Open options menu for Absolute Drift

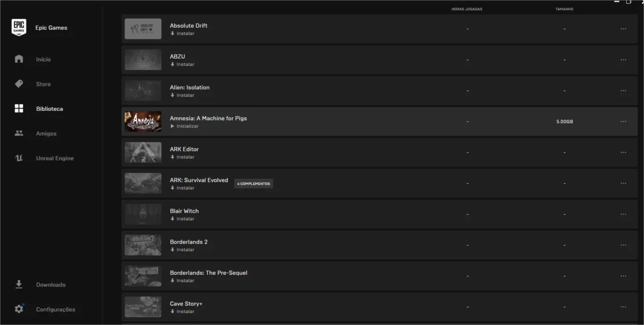click(623, 29)
